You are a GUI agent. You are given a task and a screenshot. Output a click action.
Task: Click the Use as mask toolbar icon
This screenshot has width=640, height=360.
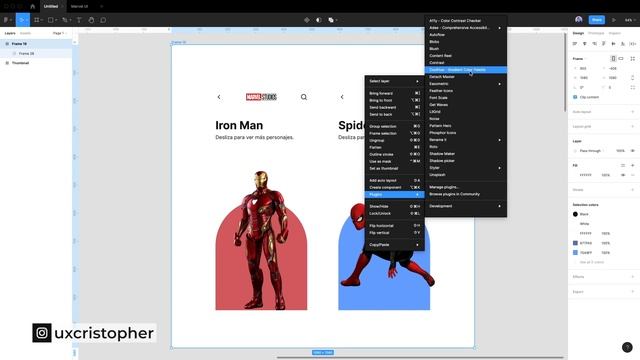319,20
